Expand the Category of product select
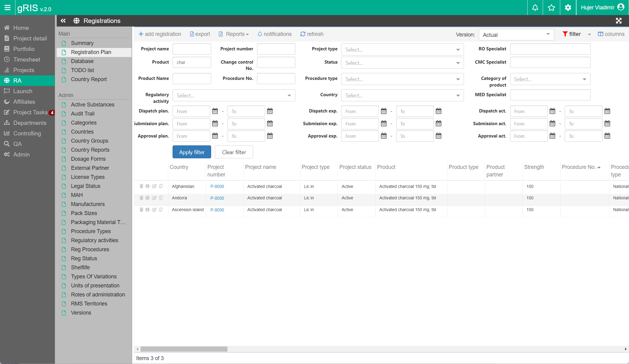Image resolution: width=629 pixels, height=364 pixels. pos(550,79)
